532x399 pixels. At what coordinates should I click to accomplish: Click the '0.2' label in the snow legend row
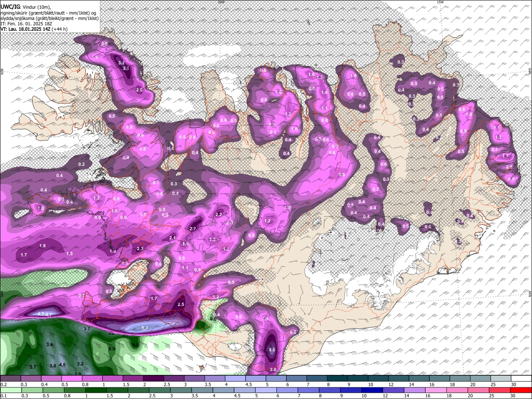pos(4,384)
